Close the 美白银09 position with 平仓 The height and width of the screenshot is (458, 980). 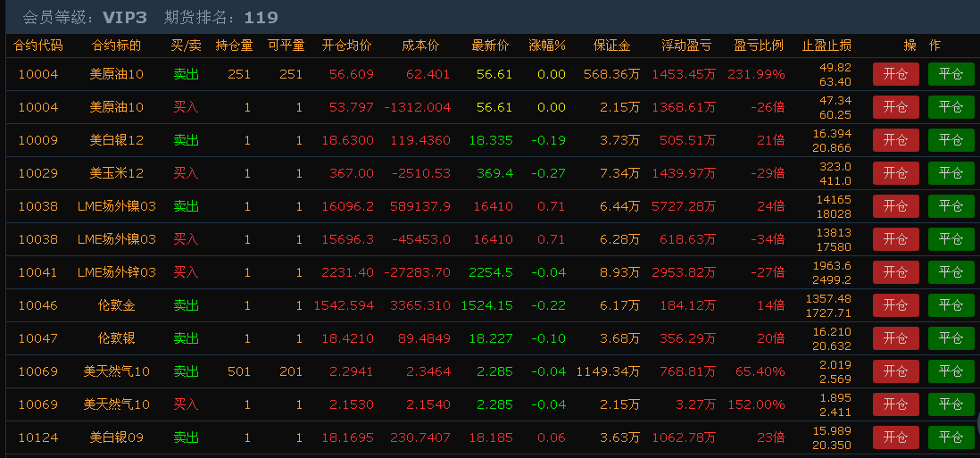point(951,437)
